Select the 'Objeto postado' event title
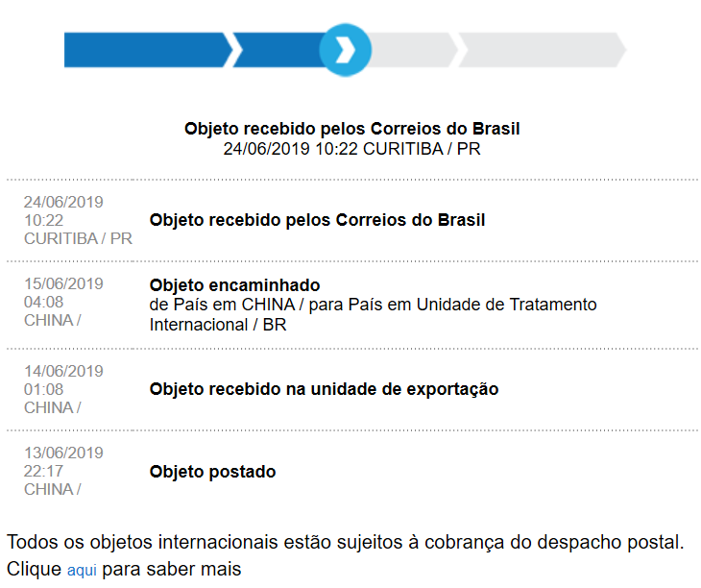 (x=212, y=472)
